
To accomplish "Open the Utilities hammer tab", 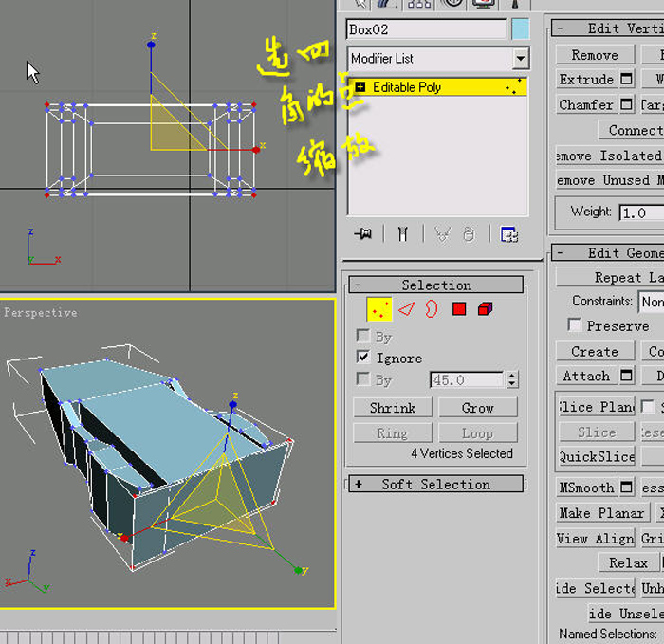I will pyautogui.click(x=515, y=4).
